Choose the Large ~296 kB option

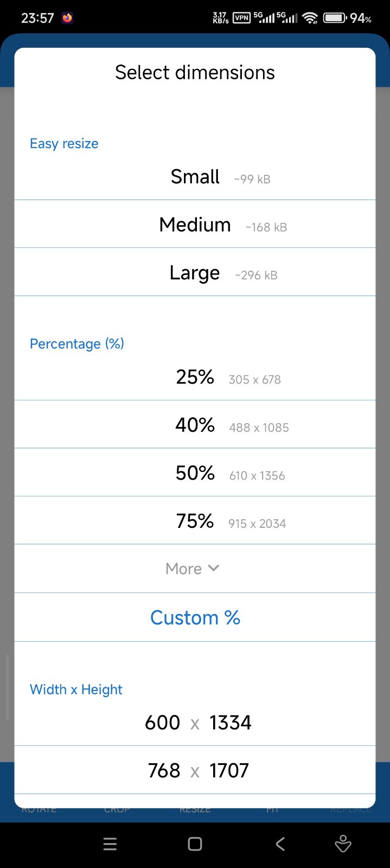195,273
